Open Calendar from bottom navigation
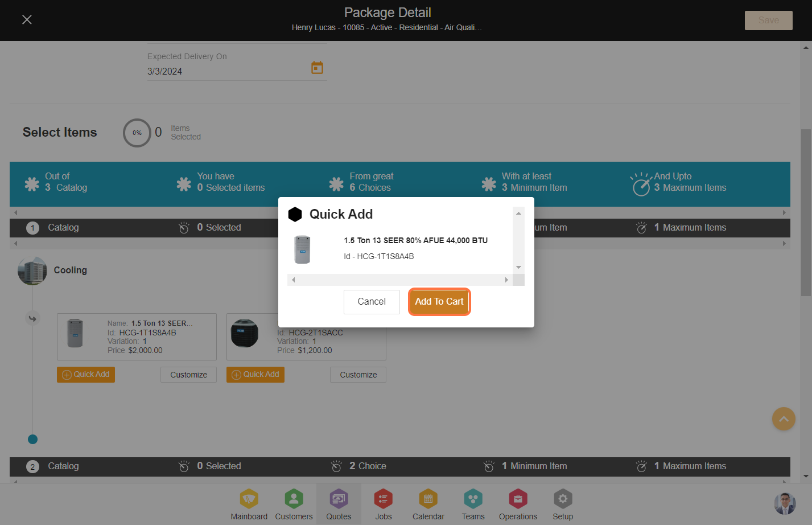The width and height of the screenshot is (812, 525). [428, 505]
